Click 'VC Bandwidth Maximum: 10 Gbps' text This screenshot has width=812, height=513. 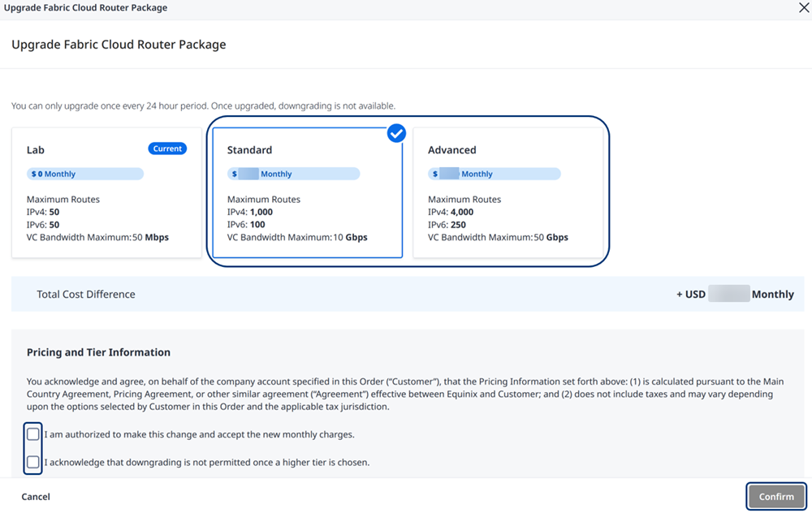[x=297, y=237]
